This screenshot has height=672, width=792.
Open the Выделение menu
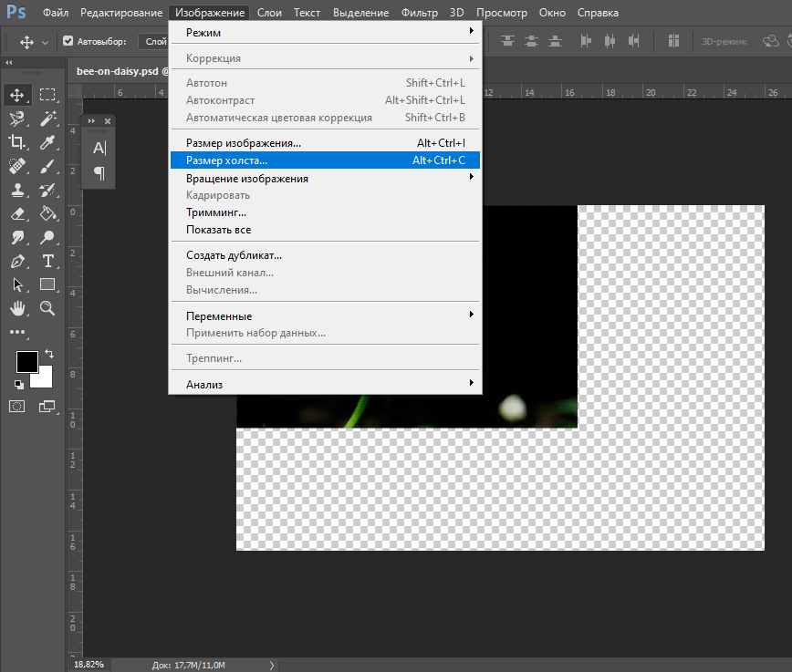tap(360, 13)
